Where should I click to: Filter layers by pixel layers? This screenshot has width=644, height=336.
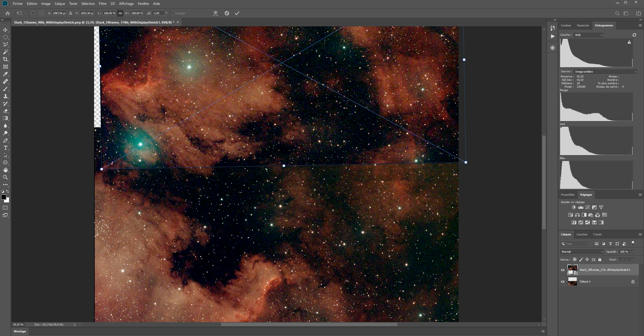(597, 244)
